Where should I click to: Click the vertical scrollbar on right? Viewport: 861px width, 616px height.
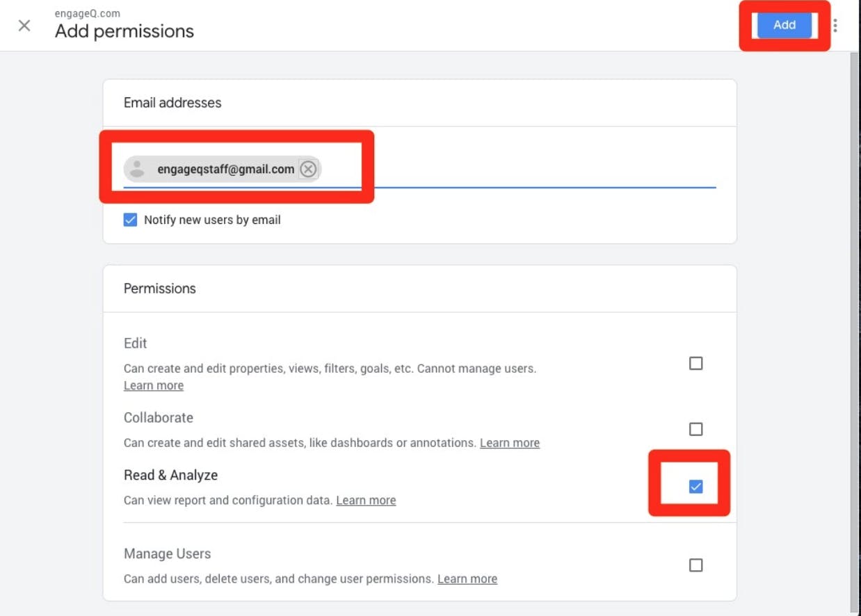pyautogui.click(x=854, y=313)
